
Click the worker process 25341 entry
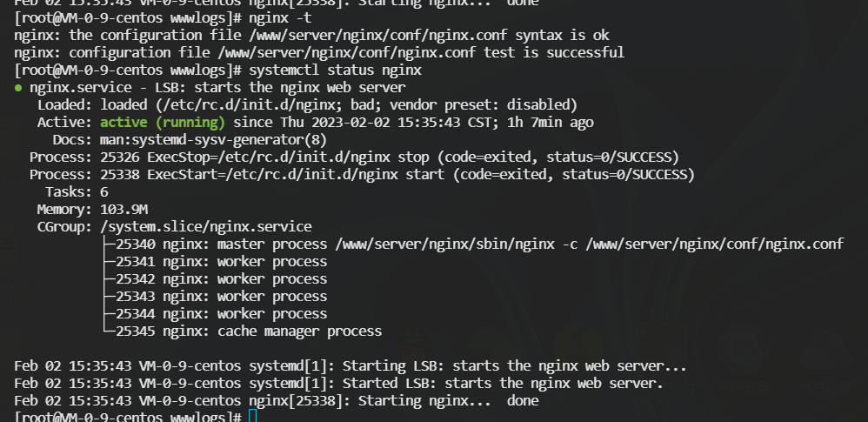tap(214, 261)
